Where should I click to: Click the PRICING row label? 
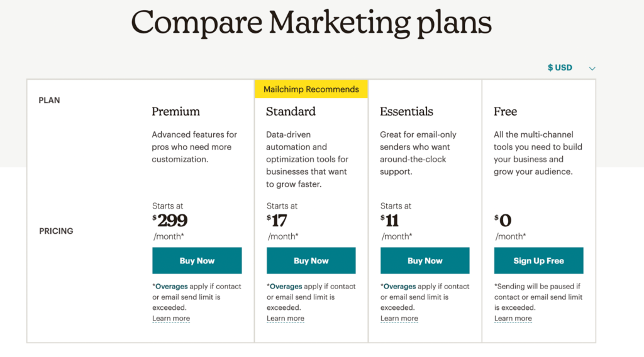click(56, 231)
